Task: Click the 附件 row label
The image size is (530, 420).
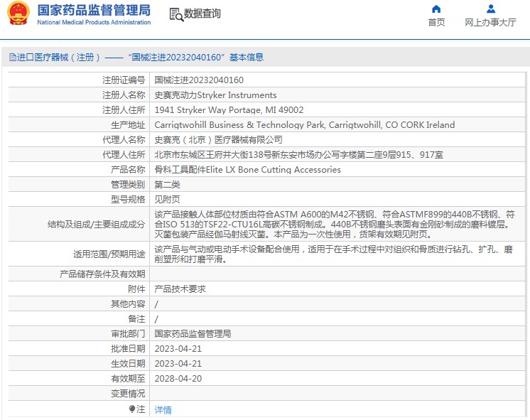Action: pyautogui.click(x=136, y=289)
